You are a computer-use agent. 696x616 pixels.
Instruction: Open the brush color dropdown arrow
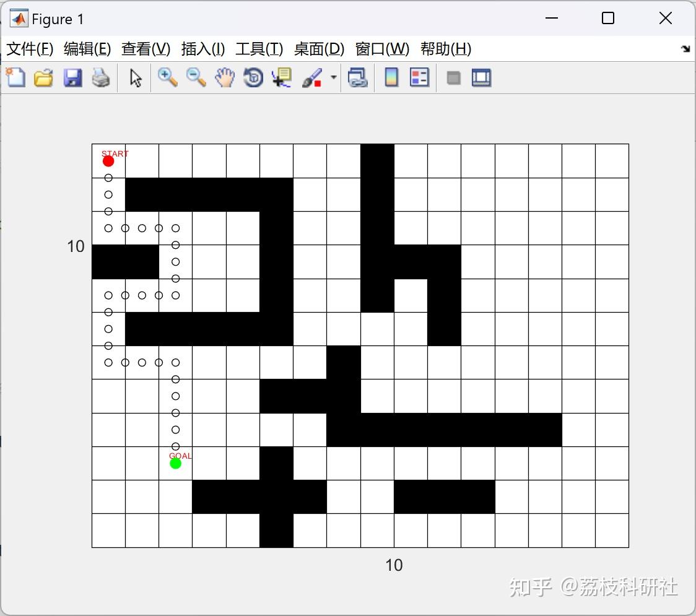333,77
